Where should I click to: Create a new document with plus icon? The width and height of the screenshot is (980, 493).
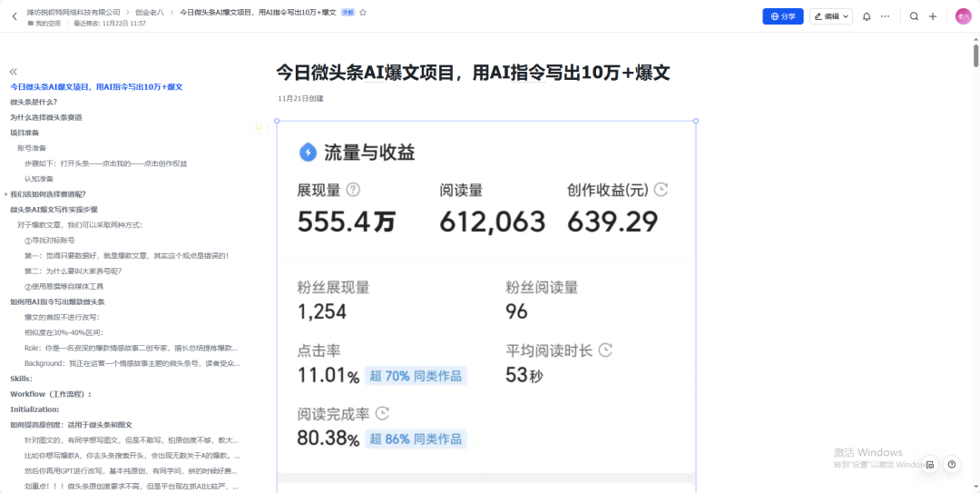coord(933,16)
